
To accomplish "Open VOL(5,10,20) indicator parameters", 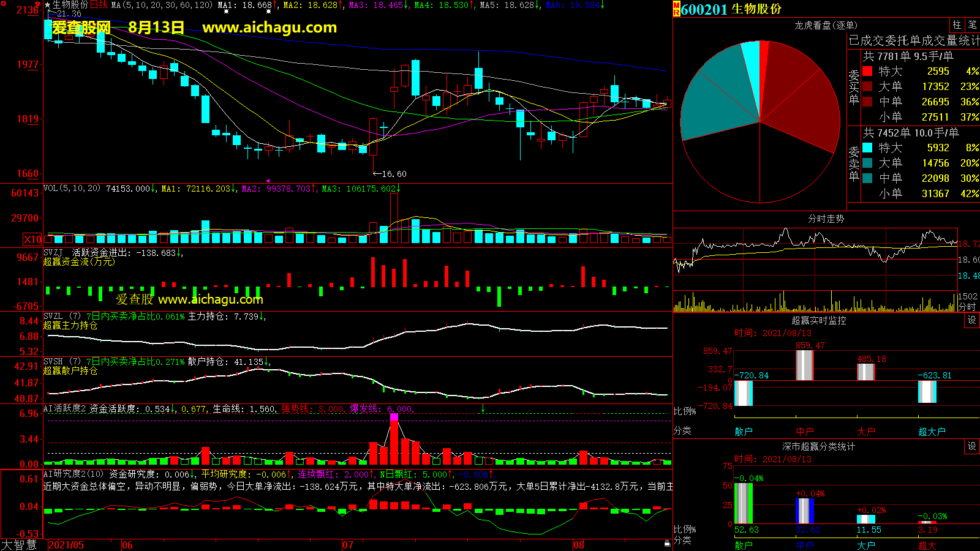I will 72,189.
